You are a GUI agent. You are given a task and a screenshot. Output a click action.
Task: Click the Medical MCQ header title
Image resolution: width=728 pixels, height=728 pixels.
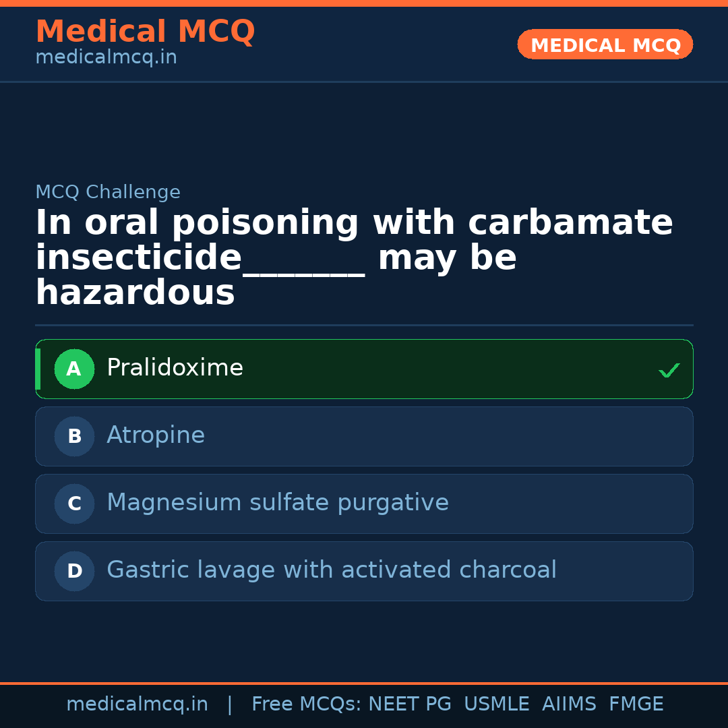145,32
